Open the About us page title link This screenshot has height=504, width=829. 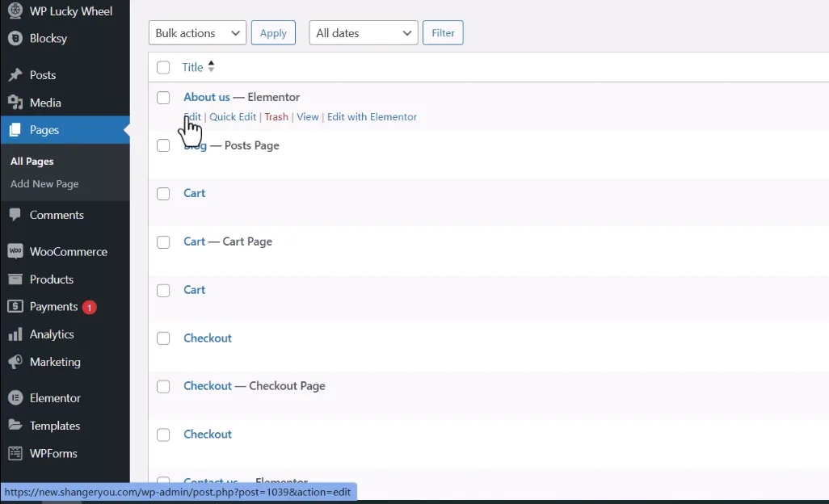click(x=207, y=97)
